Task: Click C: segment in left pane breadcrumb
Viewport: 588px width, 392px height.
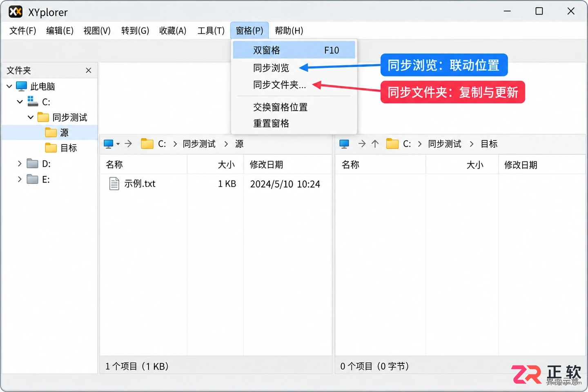Action: tap(162, 144)
